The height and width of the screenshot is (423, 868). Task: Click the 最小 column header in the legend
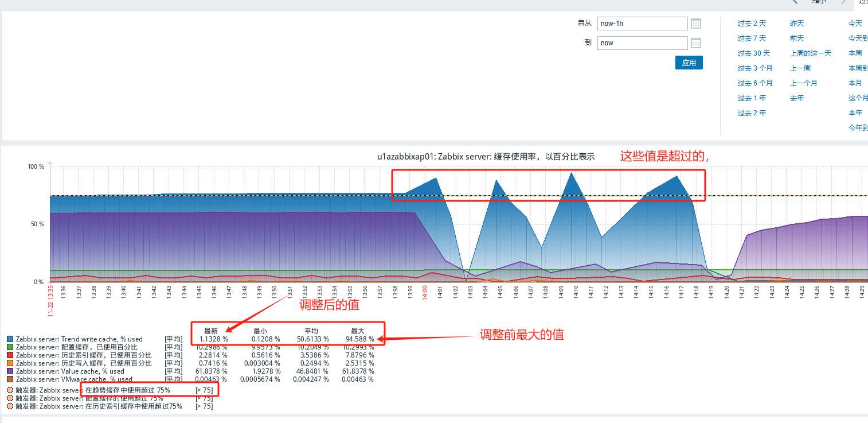click(260, 331)
